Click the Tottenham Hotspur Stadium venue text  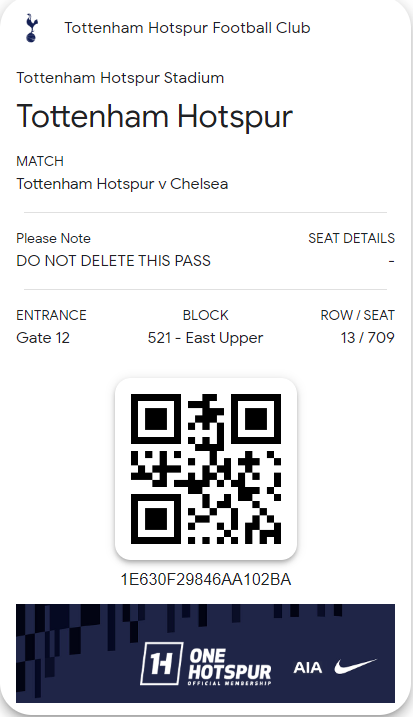click(120, 78)
